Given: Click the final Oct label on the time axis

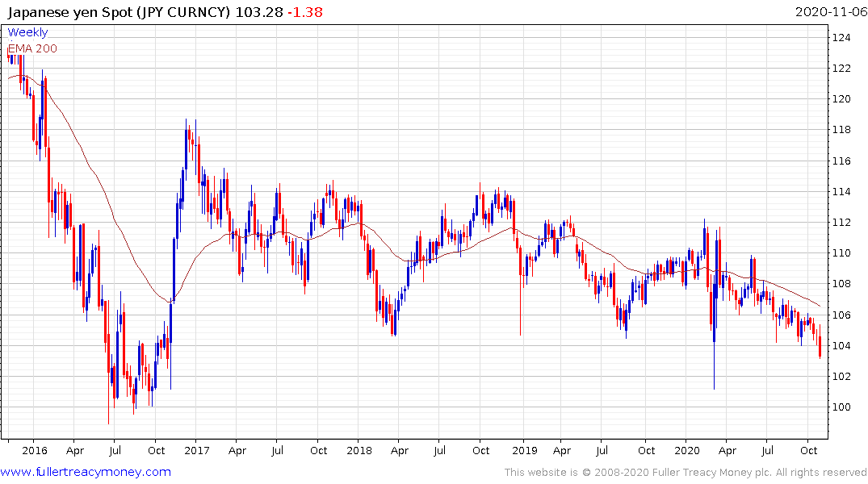Looking at the screenshot, I should [809, 450].
